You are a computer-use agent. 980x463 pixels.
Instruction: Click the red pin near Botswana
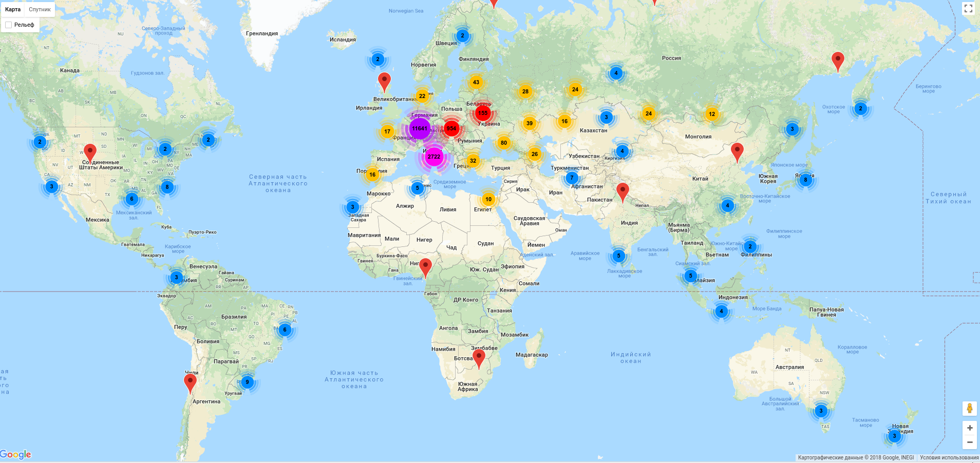tap(479, 359)
